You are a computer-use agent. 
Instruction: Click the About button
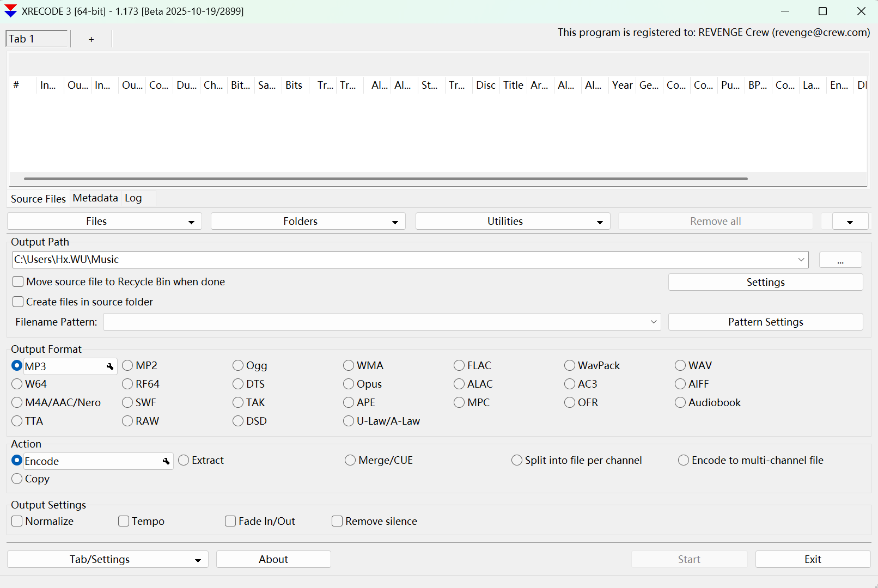point(273,559)
